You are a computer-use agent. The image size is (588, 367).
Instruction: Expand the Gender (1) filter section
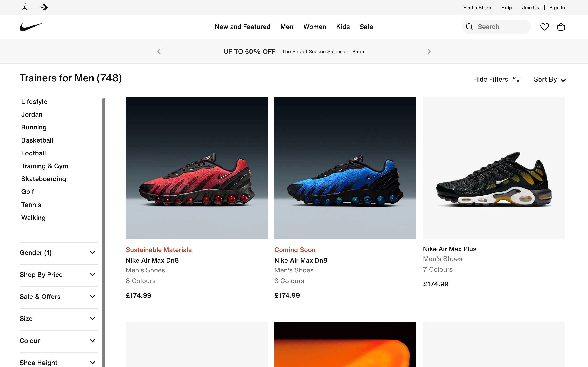58,252
